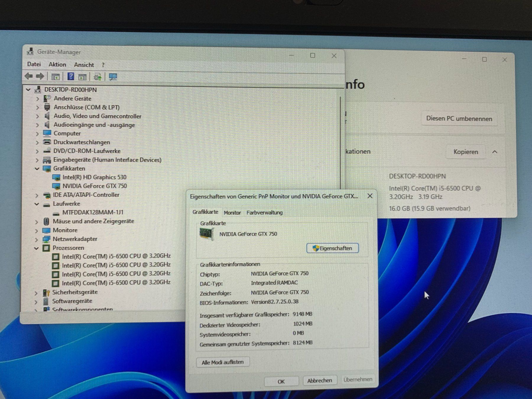
Task: Click the Kopieren button in settings window
Action: pyautogui.click(x=466, y=152)
